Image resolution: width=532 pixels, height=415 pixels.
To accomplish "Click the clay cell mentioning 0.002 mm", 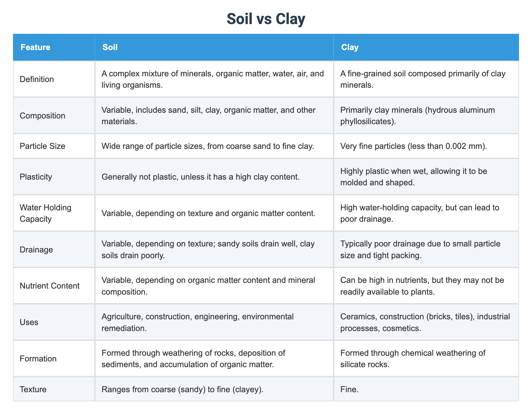I will pyautogui.click(x=426, y=146).
